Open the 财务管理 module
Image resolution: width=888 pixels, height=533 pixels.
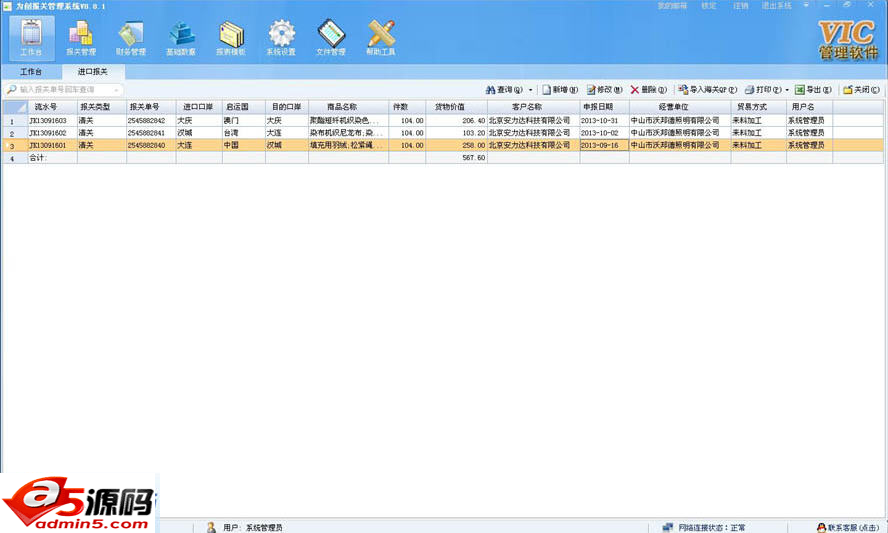coord(131,38)
